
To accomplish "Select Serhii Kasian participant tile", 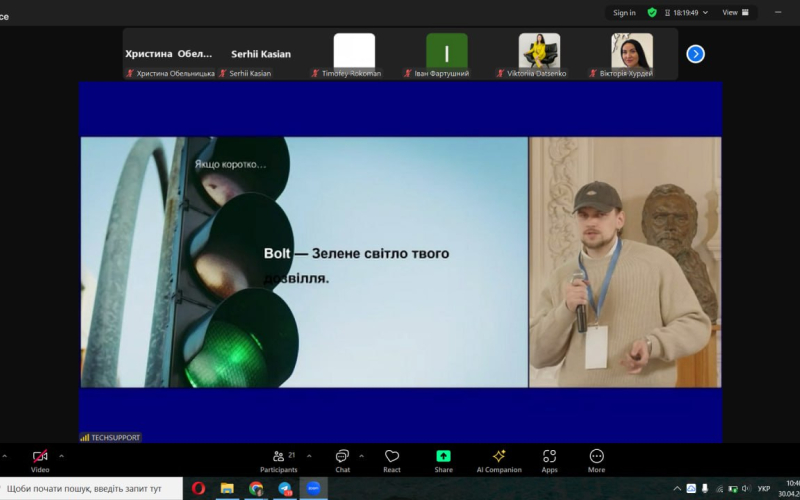I will [261, 54].
